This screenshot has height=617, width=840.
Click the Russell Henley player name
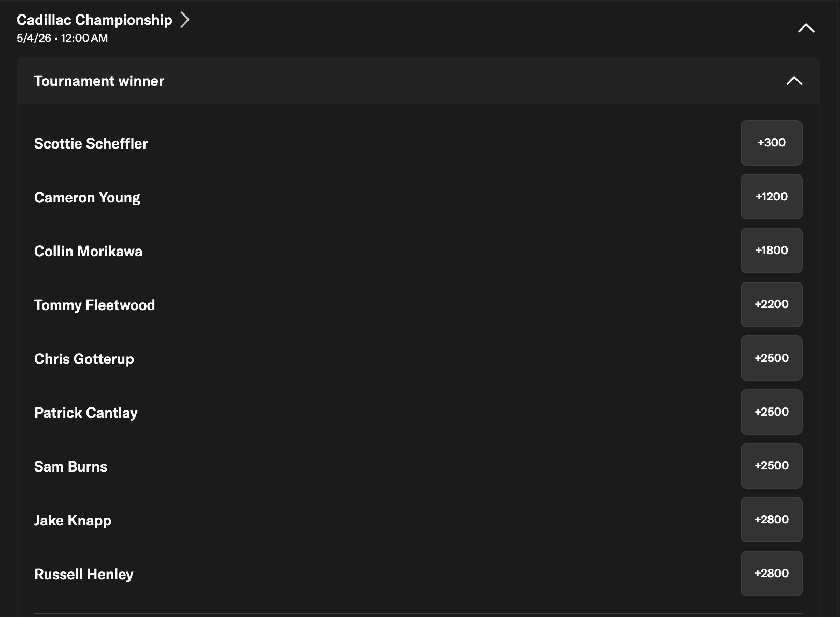coord(84,574)
